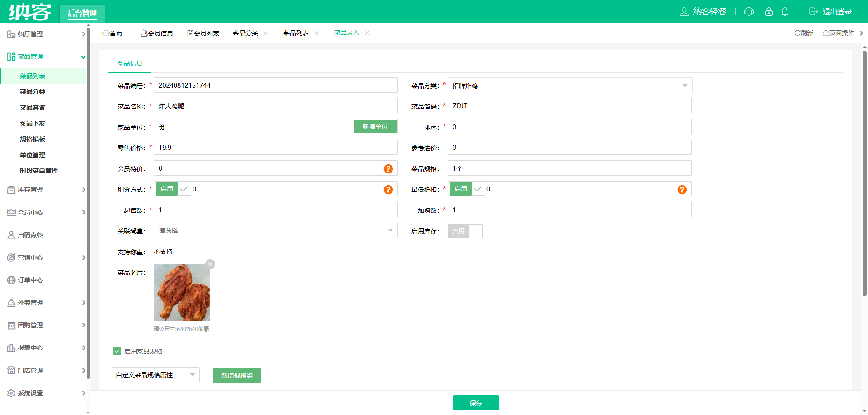Collapse 菜品管理 sidebar menu
868x415 pixels.
pos(83,57)
